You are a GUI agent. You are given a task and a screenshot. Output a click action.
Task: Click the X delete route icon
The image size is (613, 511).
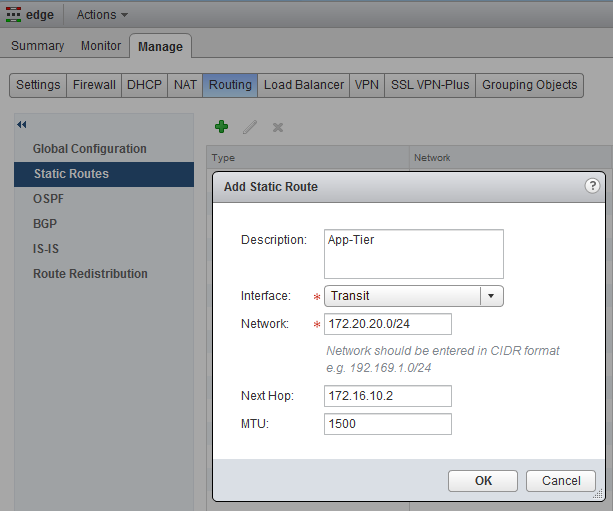pos(278,127)
